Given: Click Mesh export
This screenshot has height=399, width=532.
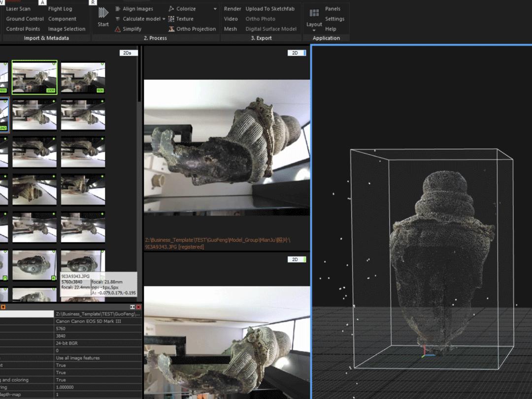Looking at the screenshot, I should point(231,29).
